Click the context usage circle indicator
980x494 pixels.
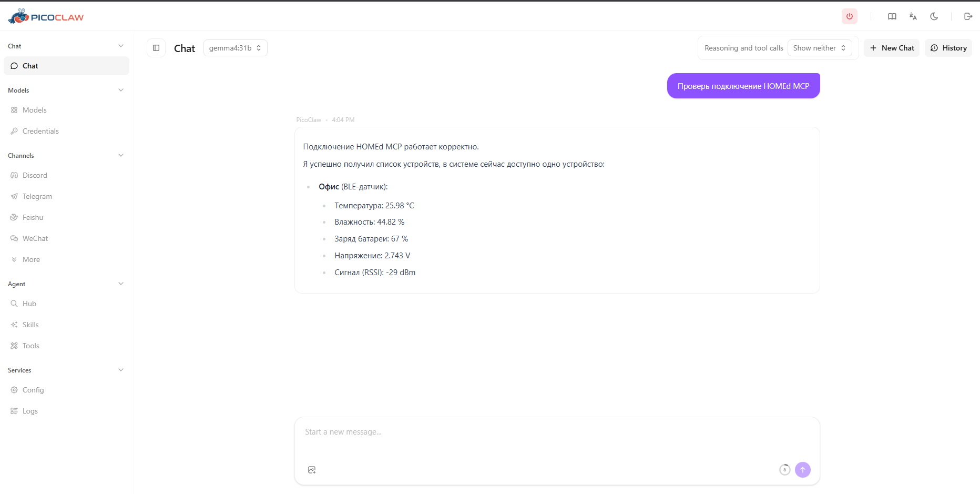(784, 470)
